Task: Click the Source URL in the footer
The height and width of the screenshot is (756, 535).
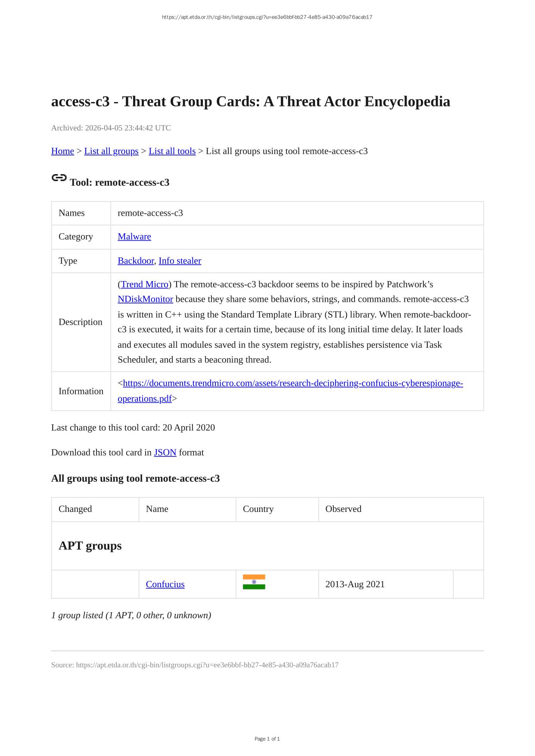Action: point(207,665)
